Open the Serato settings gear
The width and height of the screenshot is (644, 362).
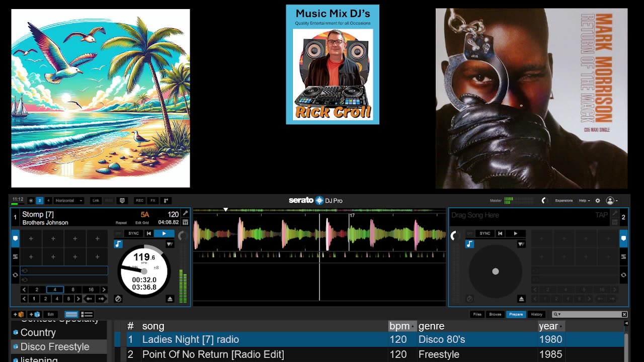[598, 201]
